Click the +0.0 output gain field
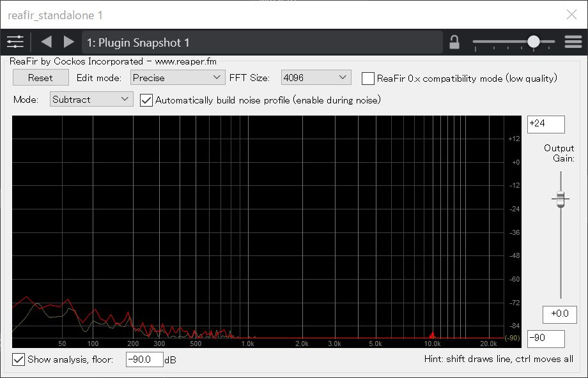588x378 pixels. click(559, 314)
